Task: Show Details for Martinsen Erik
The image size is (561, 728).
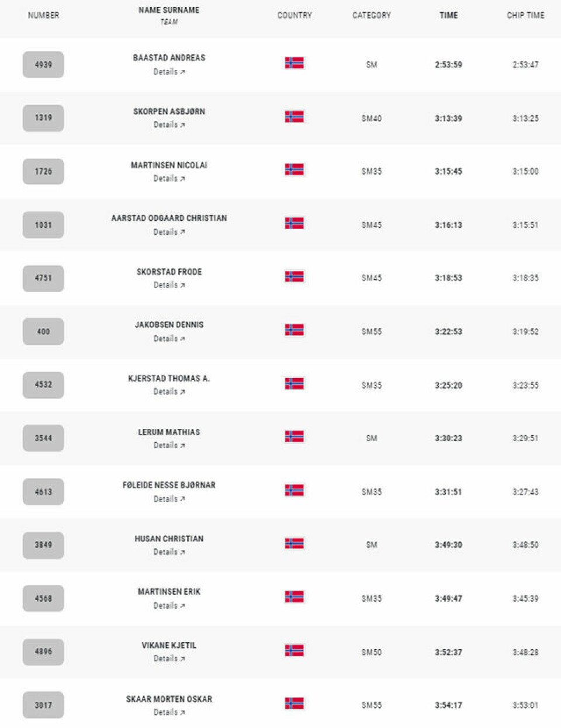Action: click(x=169, y=606)
